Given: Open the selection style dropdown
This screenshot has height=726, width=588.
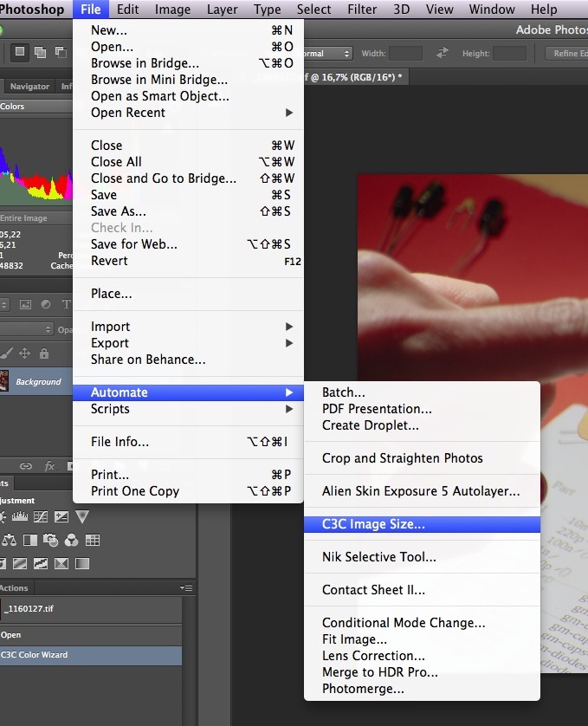Looking at the screenshot, I should click(x=328, y=54).
